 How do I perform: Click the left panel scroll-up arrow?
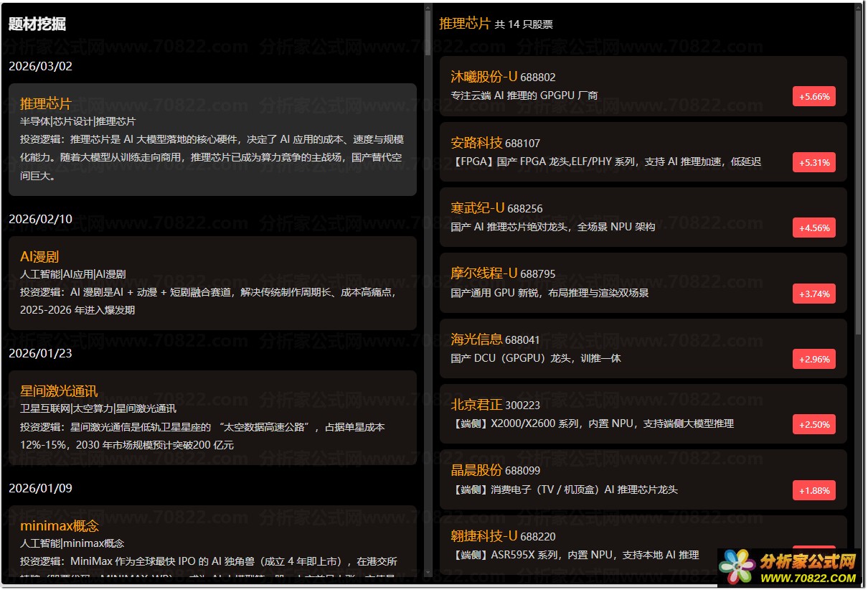click(x=428, y=6)
